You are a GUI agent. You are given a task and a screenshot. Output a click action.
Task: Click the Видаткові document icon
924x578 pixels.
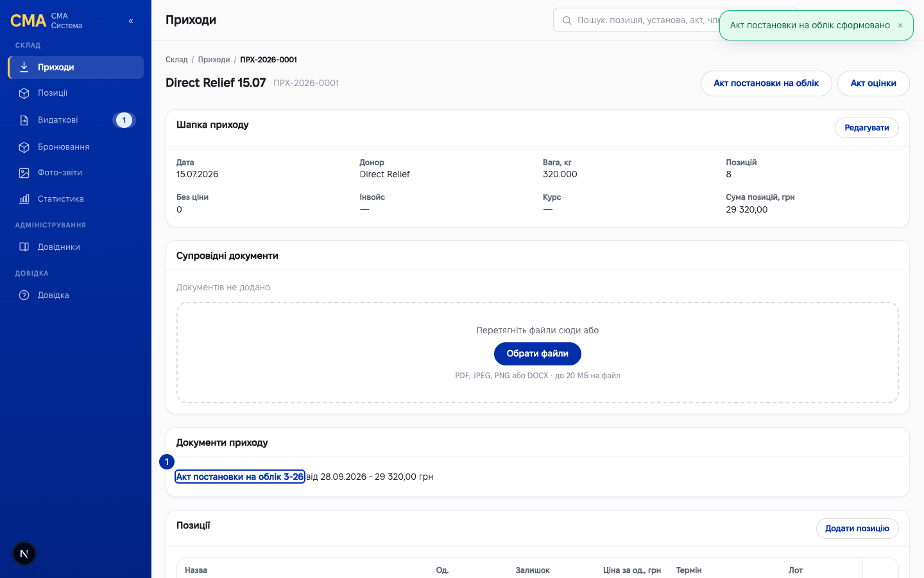[x=24, y=120]
